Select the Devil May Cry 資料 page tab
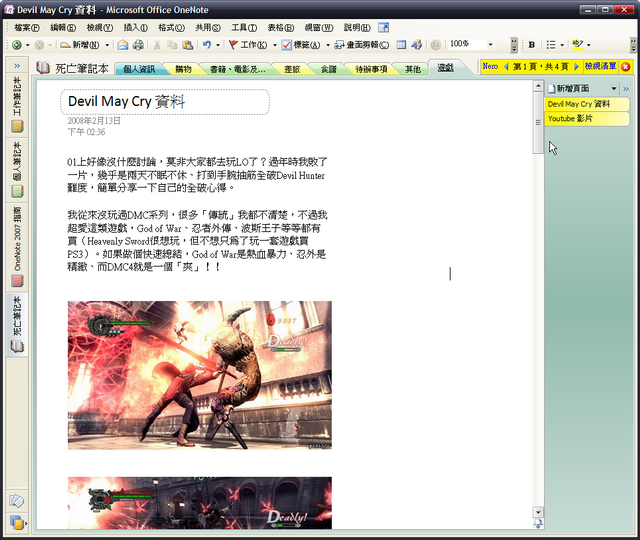Viewport: 640px width, 540px height. tap(587, 104)
